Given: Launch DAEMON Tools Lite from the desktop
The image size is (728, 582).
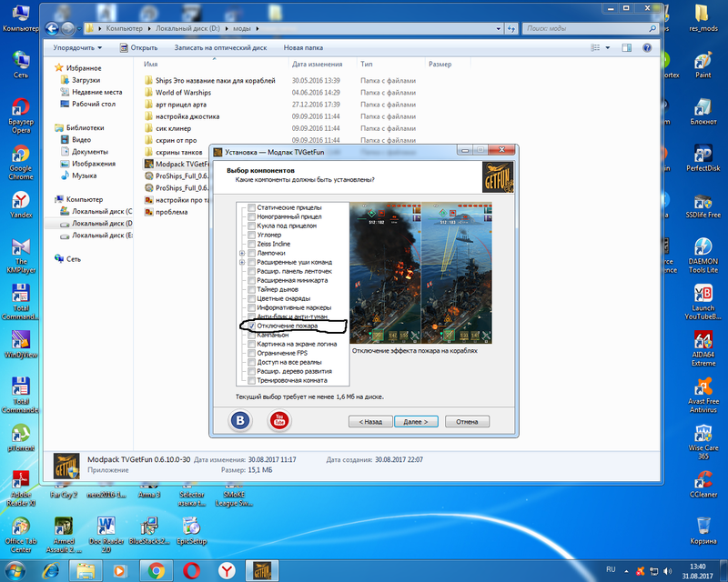Looking at the screenshot, I should point(703,256).
